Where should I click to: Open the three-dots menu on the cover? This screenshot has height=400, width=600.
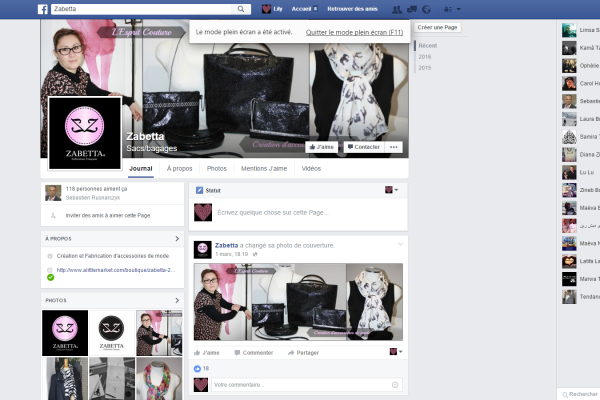click(x=394, y=147)
